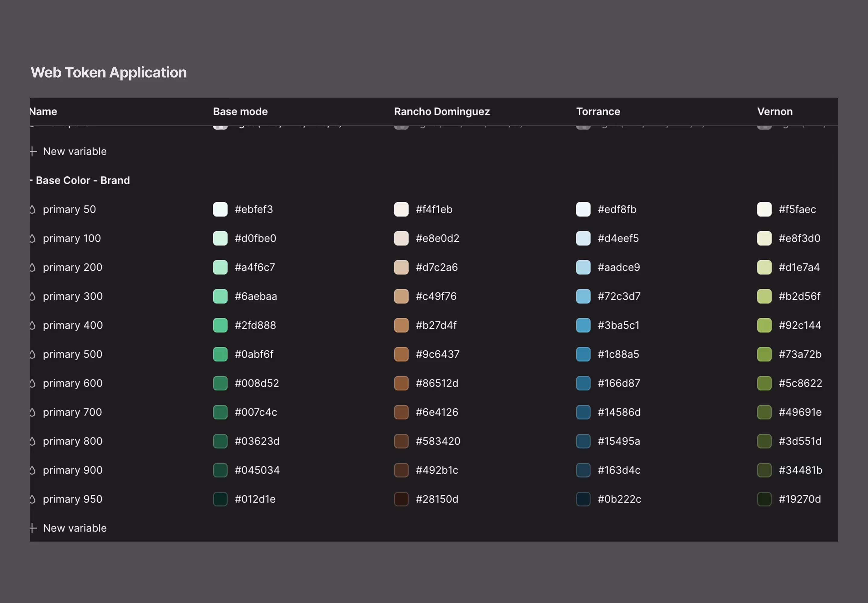Click the color drop icon for primary 200
868x603 pixels.
(33, 267)
